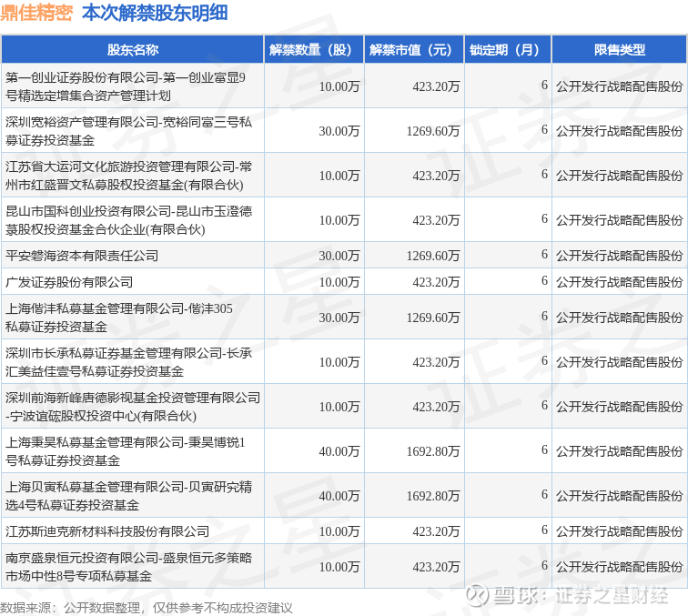Click shareholder 广发证券股份有限公司
The height and width of the screenshot is (616, 688).
69,282
